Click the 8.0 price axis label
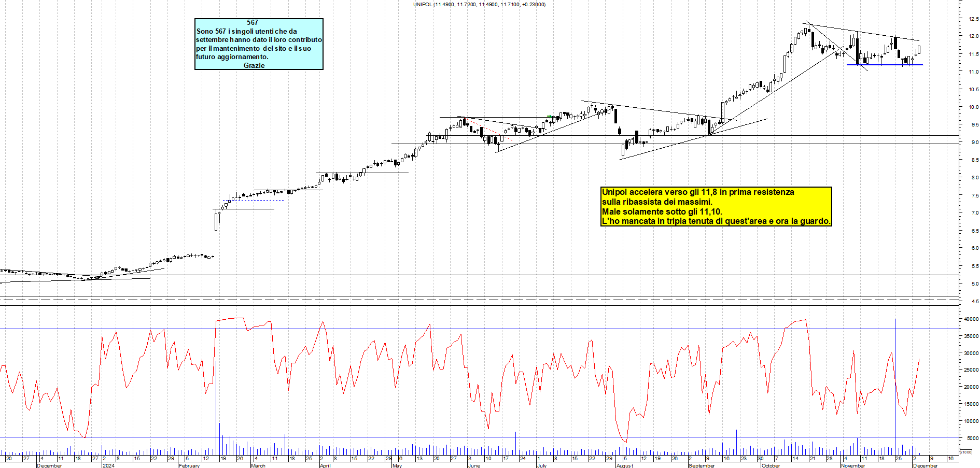Viewport: 980px width, 468px height. (975, 178)
